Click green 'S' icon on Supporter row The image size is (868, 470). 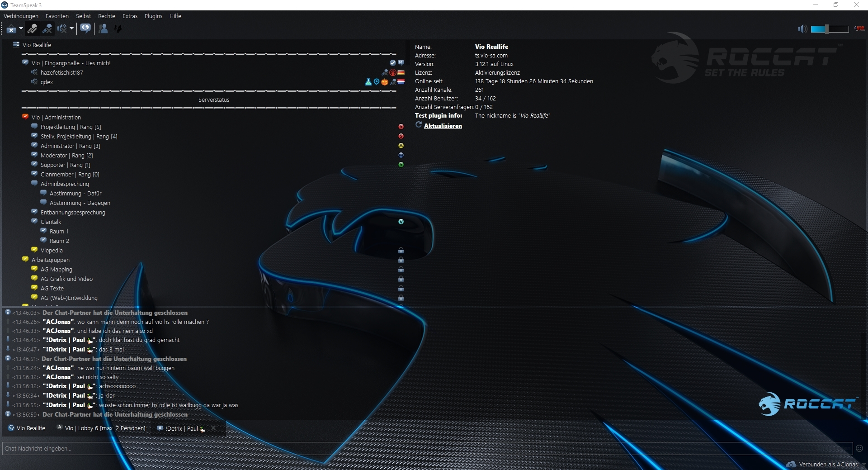pos(401,165)
